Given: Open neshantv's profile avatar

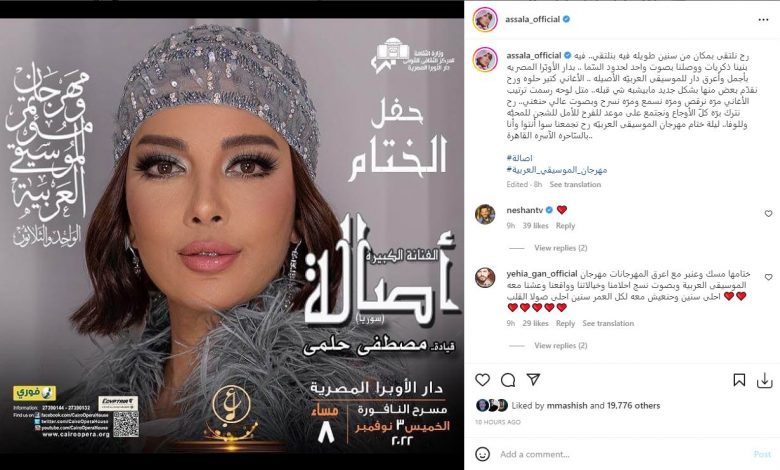Looking at the screenshot, I should (x=485, y=214).
